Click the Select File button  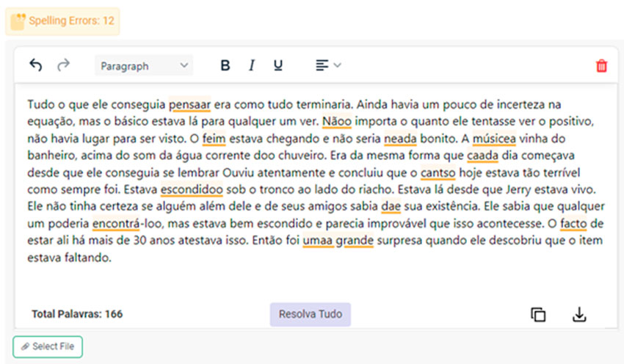point(48,346)
